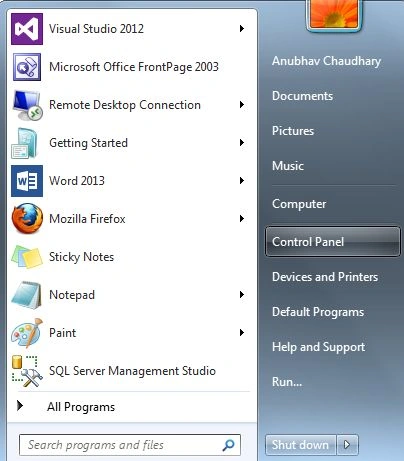Launch Word 2013 from its icon
This screenshot has height=461, width=404.
pyautogui.click(x=27, y=181)
